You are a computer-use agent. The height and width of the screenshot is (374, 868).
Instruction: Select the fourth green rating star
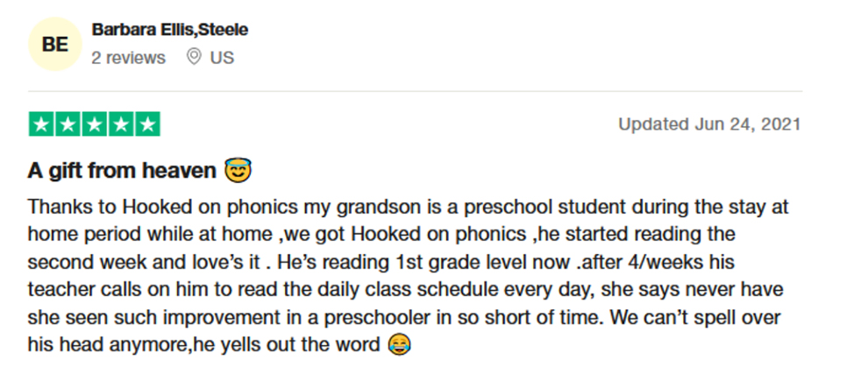[x=121, y=123]
